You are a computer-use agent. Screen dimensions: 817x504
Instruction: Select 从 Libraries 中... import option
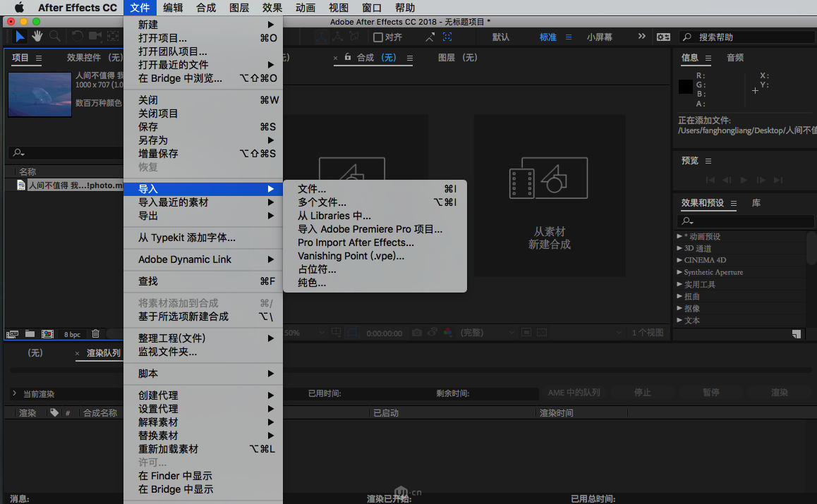coord(375,216)
